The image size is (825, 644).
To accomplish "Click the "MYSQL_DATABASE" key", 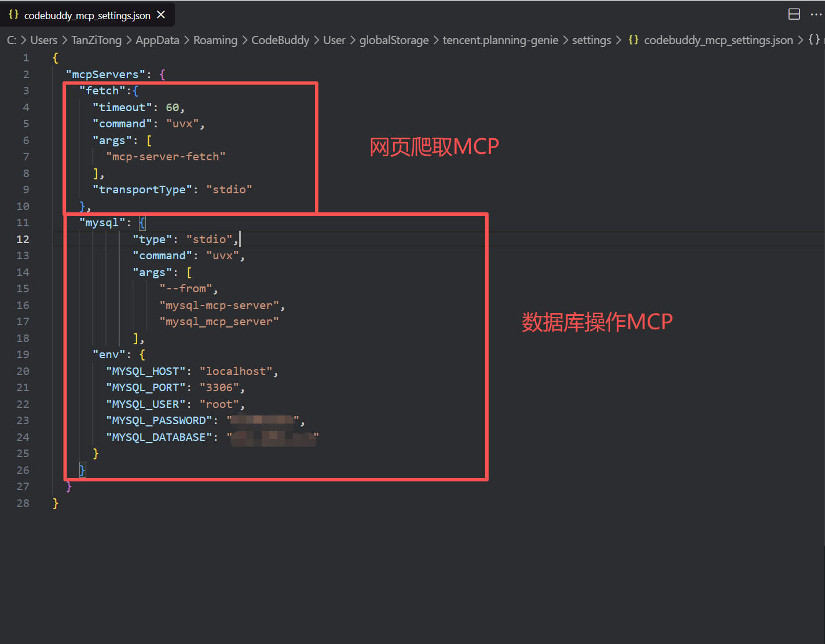I will [x=159, y=437].
